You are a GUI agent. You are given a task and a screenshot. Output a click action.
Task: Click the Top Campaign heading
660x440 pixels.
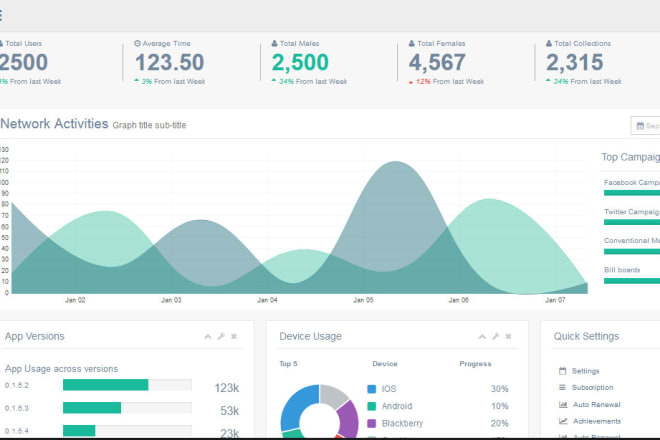(631, 157)
